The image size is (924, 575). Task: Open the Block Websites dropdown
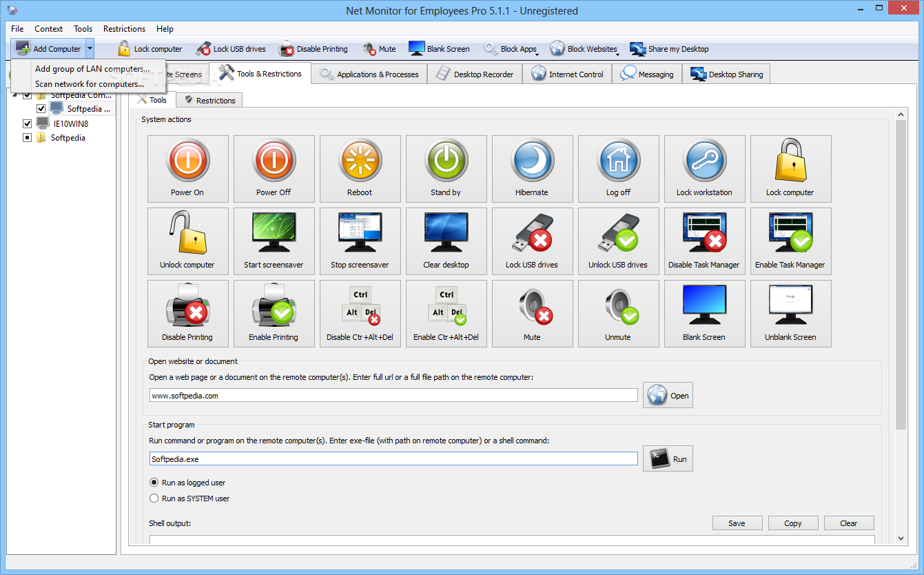584,49
